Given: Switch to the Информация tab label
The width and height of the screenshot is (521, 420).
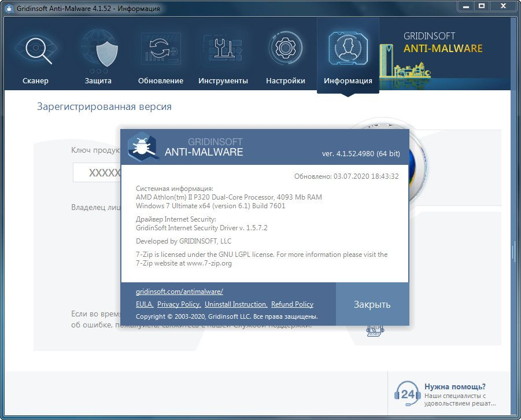Looking at the screenshot, I should 348,81.
